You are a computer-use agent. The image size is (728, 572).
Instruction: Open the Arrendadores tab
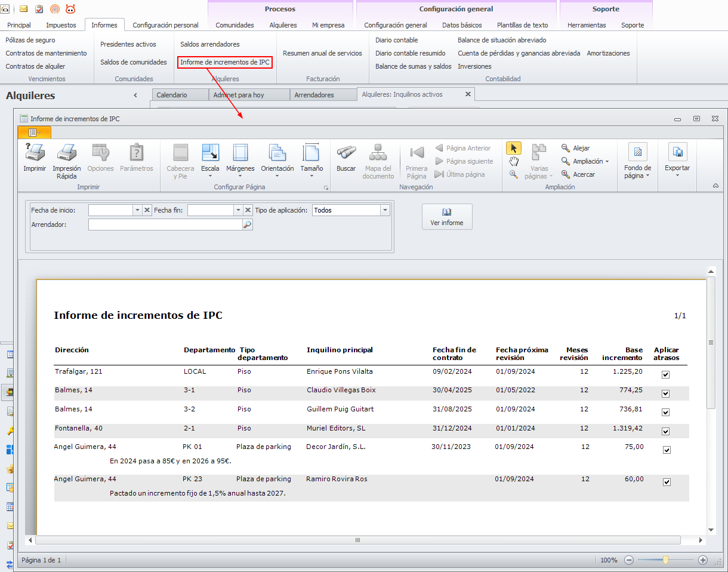tap(314, 95)
